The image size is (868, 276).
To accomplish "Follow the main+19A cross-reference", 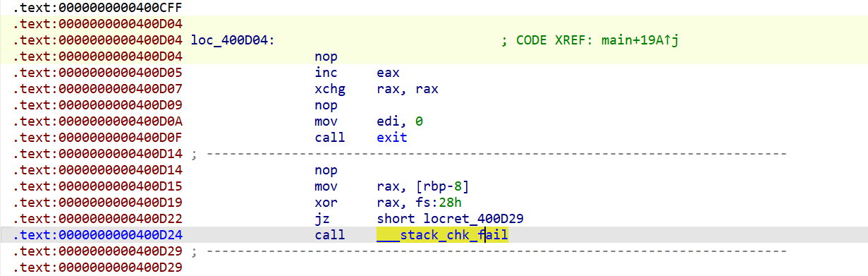I will 640,40.
